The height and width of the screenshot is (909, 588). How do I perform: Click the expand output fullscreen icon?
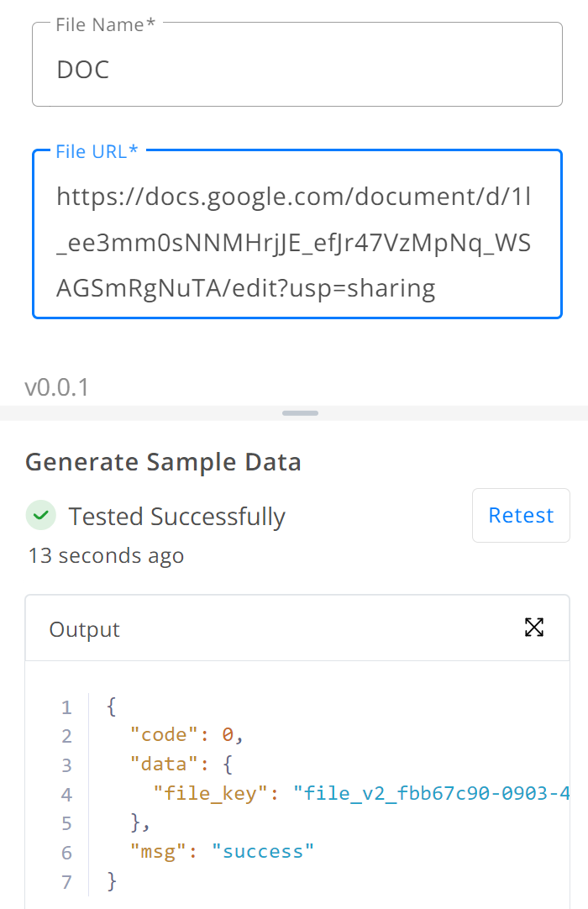[x=534, y=628]
